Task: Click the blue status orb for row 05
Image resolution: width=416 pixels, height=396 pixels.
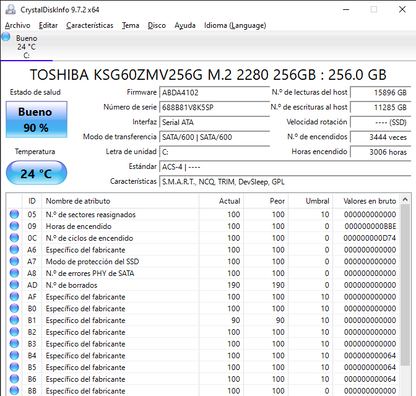Action: click(14, 214)
